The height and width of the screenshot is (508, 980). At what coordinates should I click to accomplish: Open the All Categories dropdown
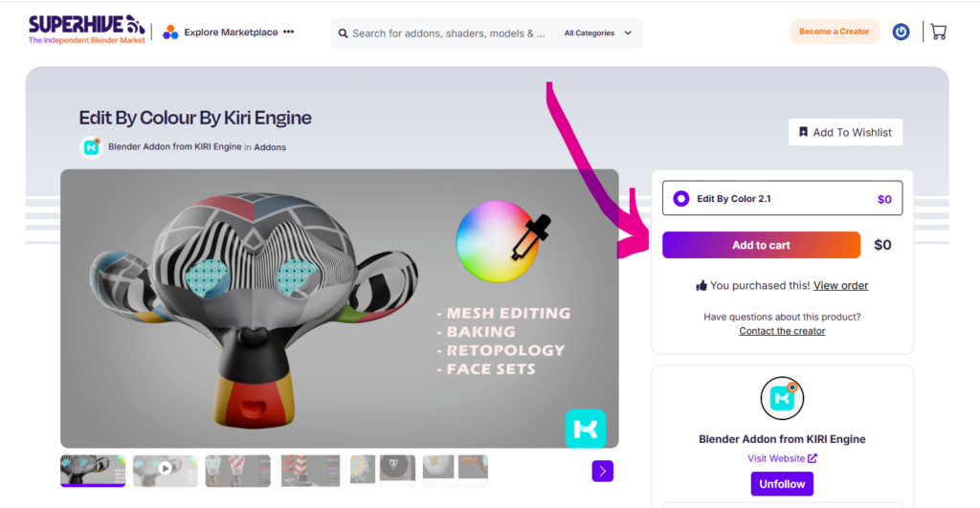pyautogui.click(x=598, y=33)
